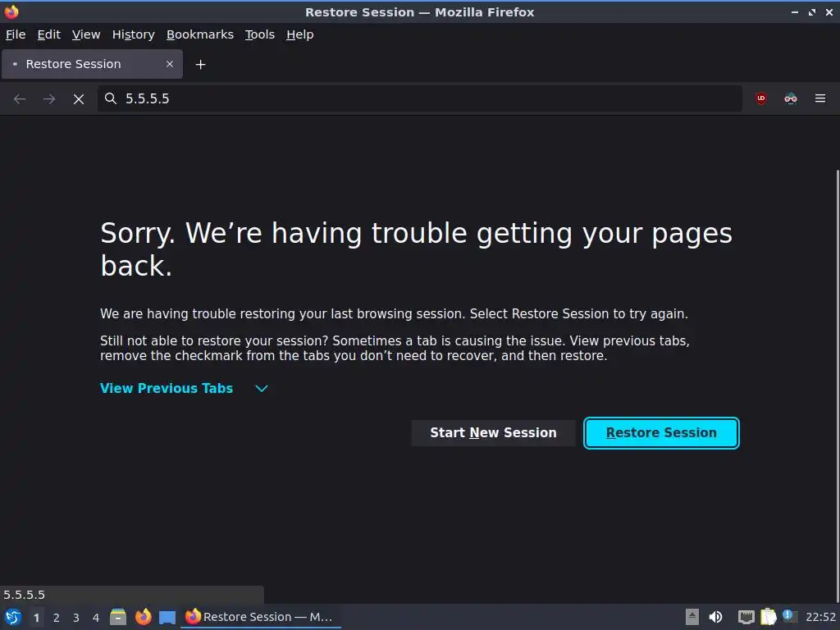The width and height of the screenshot is (840, 630).
Task: Open the Tools menu
Action: 260,34
